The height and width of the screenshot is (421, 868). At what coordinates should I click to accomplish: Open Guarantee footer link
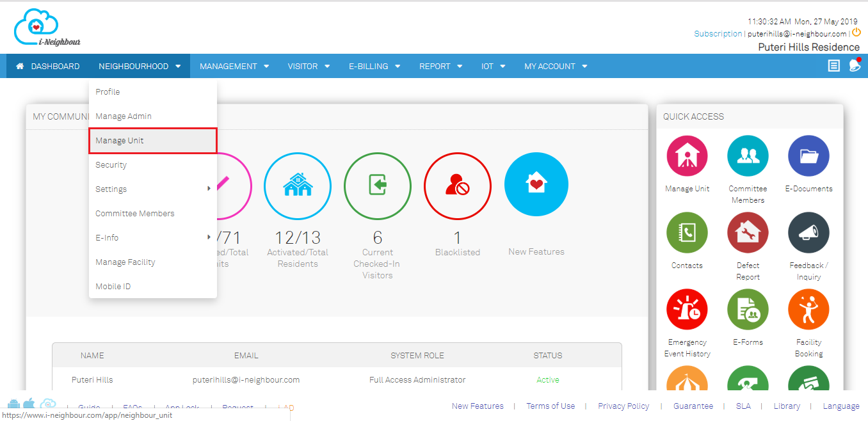coord(693,406)
